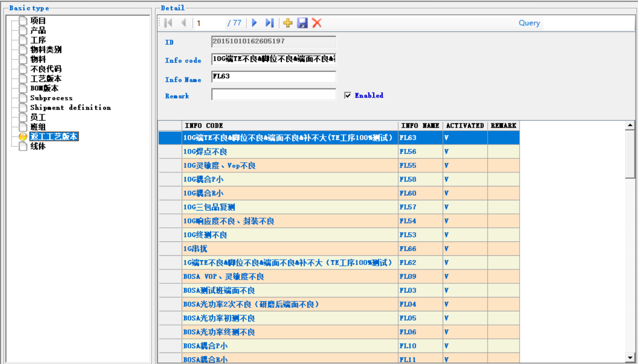Viewport: 638px width, 364px height.
Task: Click the ACTIVATED column header
Action: 465,126
